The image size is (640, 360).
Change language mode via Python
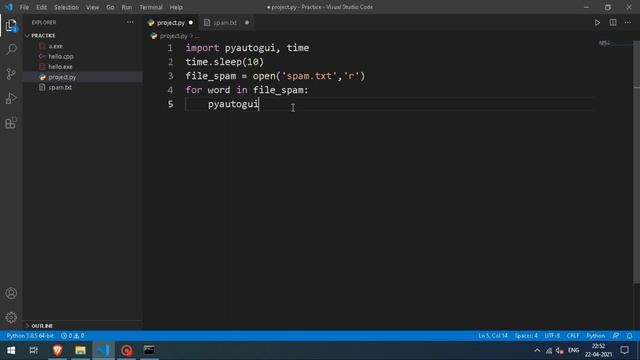click(x=596, y=336)
